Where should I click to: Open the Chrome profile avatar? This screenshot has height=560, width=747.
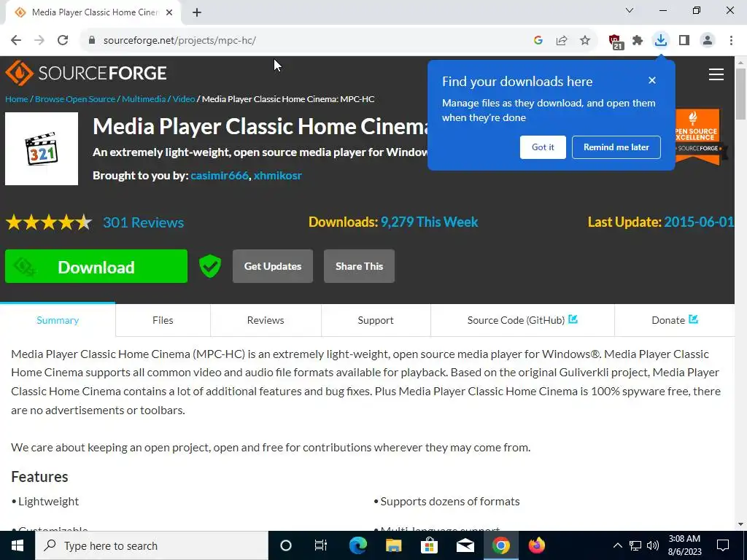click(708, 41)
